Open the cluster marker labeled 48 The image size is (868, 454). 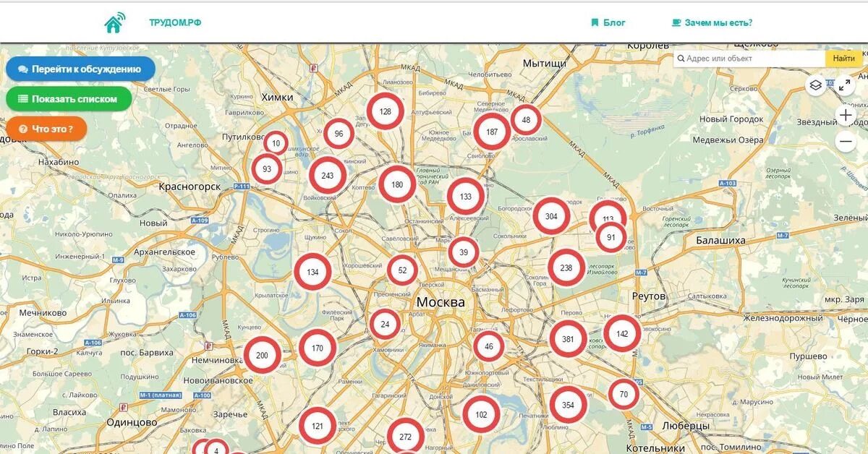[526, 120]
